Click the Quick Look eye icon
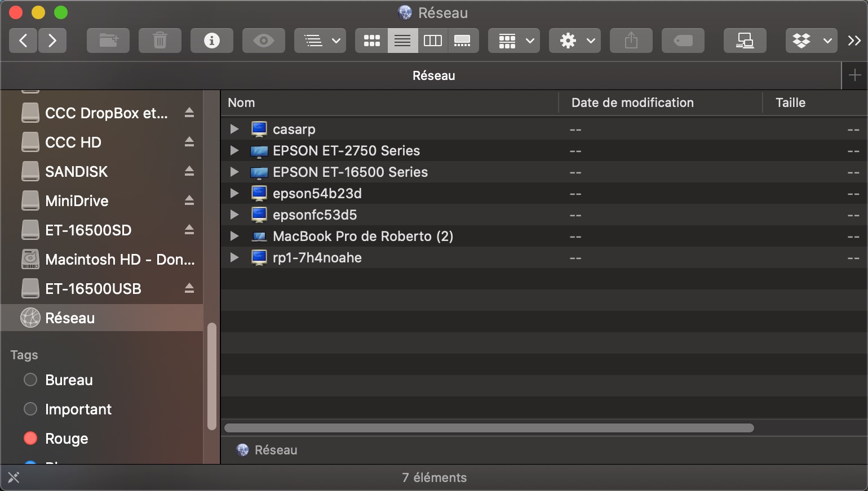The height and width of the screenshot is (491, 868). pos(264,41)
